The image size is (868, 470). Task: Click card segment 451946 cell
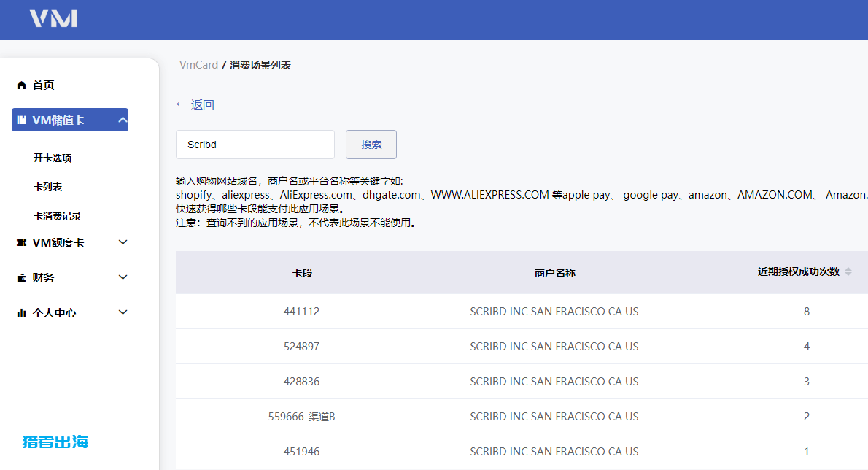click(302, 452)
